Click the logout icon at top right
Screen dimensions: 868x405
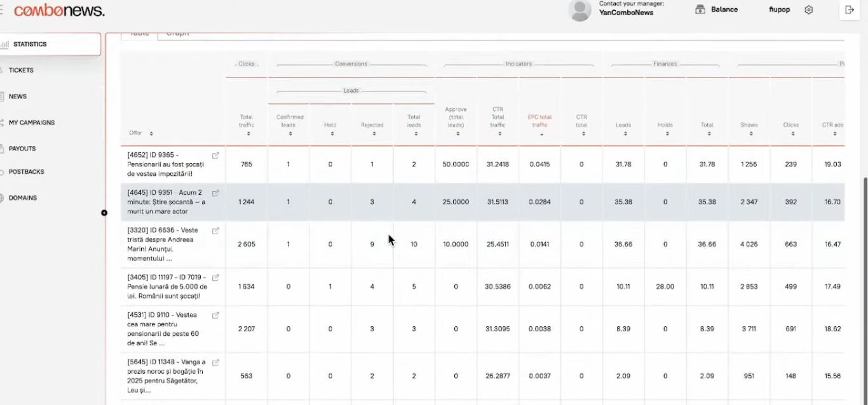pos(850,10)
